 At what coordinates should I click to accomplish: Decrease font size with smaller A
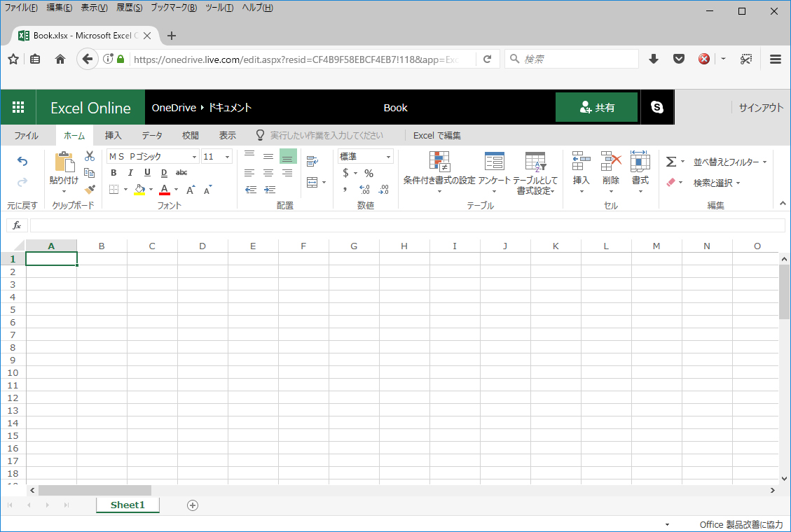(207, 190)
